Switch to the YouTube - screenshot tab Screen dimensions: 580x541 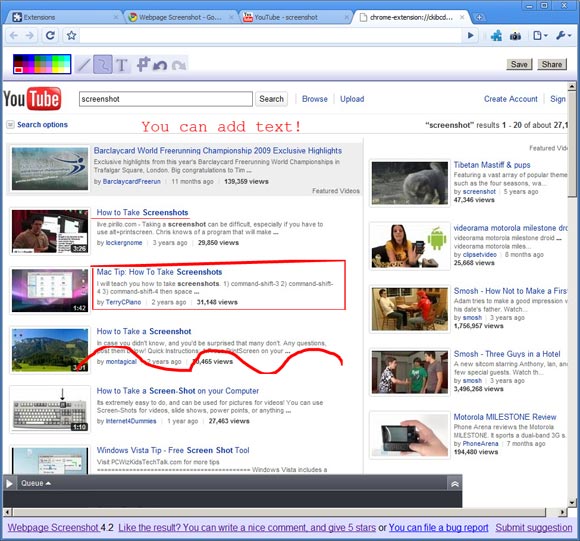[x=295, y=17]
